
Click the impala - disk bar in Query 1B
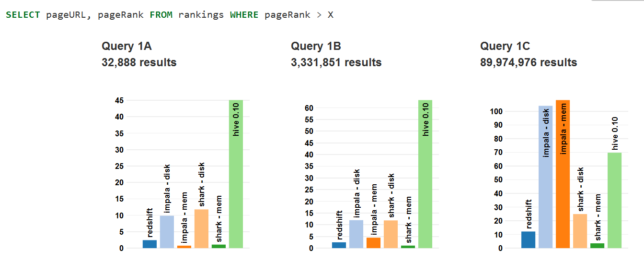point(356,234)
